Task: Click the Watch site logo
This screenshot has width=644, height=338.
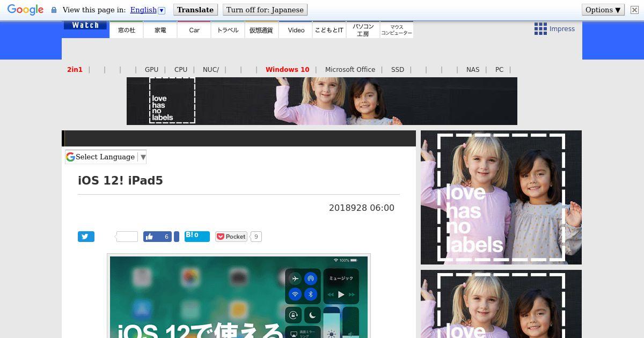Action: (x=85, y=25)
